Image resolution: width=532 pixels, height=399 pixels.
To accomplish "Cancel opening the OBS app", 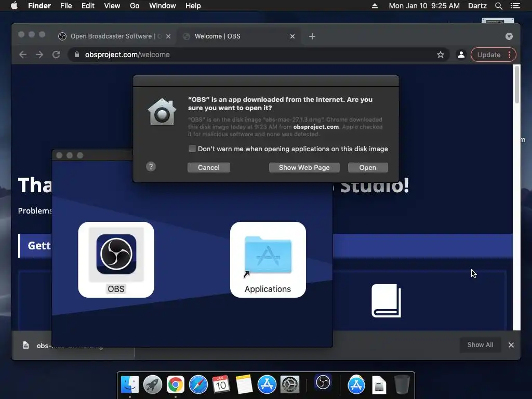I will point(209,168).
